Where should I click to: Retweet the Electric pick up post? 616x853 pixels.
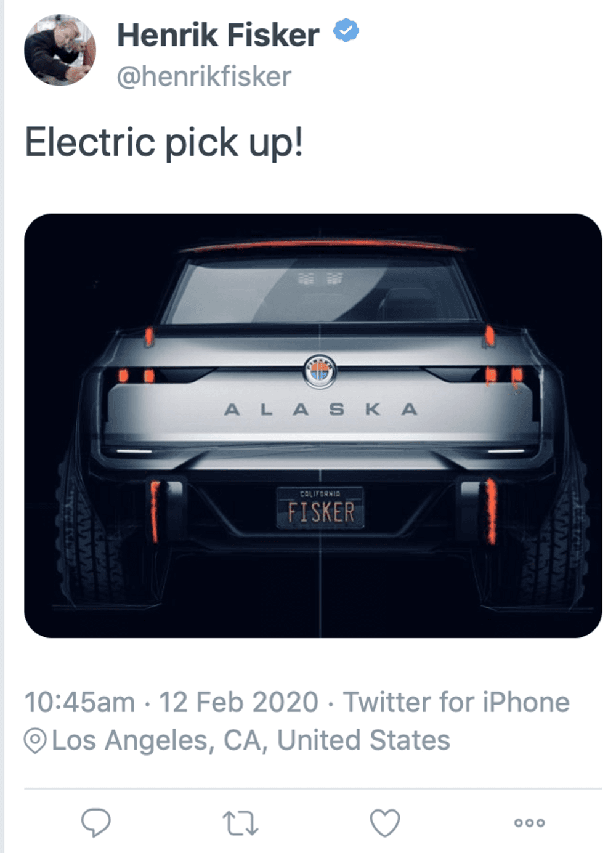[240, 823]
